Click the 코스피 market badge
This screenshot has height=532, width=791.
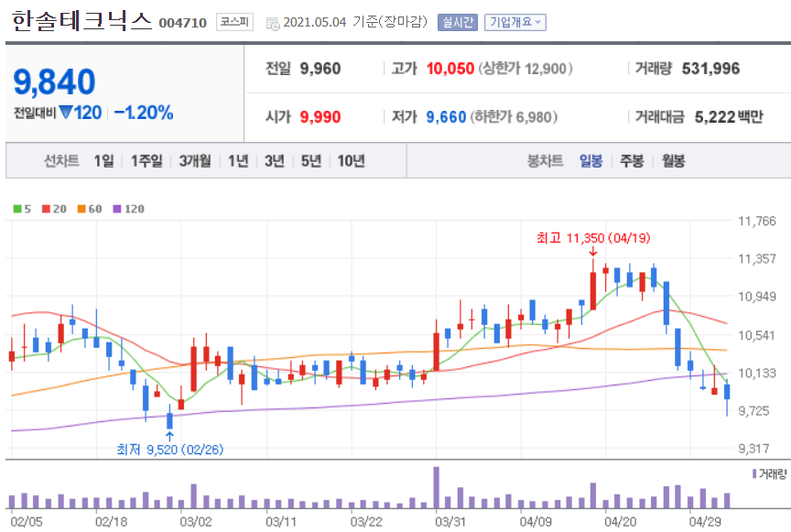pyautogui.click(x=234, y=22)
